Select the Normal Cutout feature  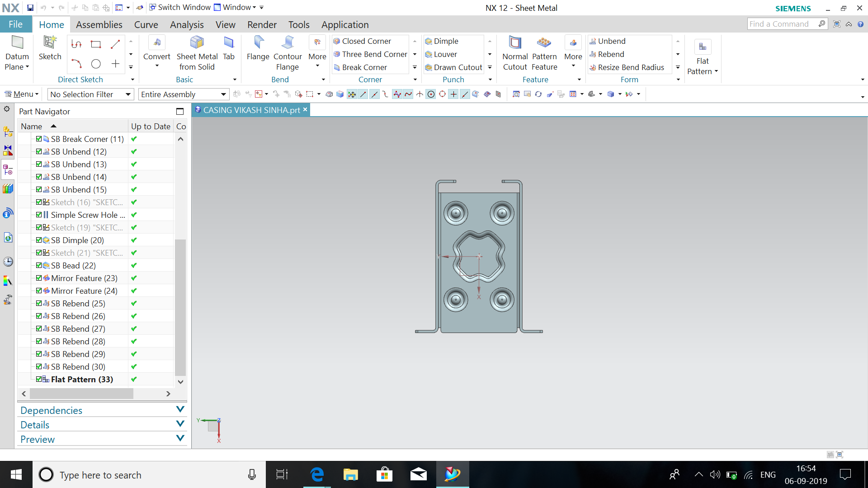click(x=514, y=52)
